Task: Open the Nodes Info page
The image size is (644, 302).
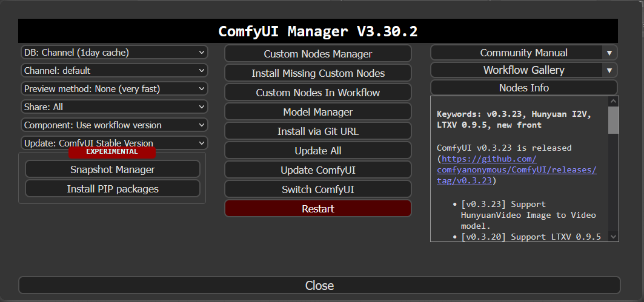Action: tap(523, 88)
